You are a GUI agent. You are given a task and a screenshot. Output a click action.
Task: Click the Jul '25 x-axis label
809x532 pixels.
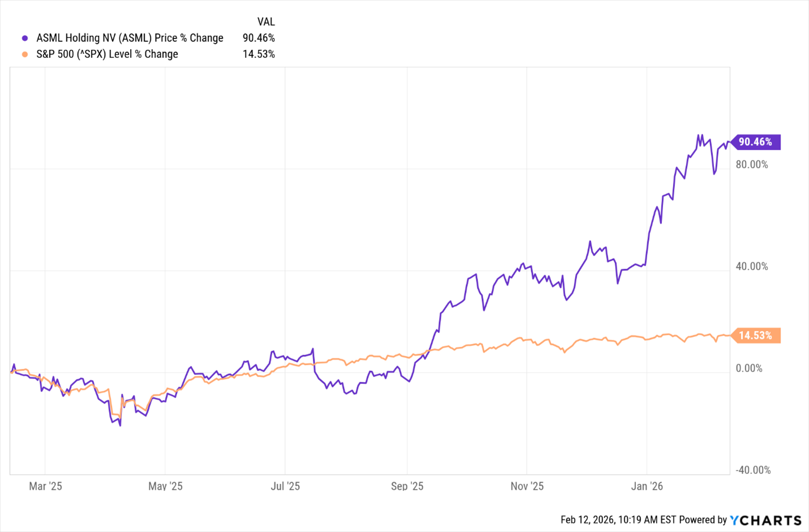(x=285, y=486)
